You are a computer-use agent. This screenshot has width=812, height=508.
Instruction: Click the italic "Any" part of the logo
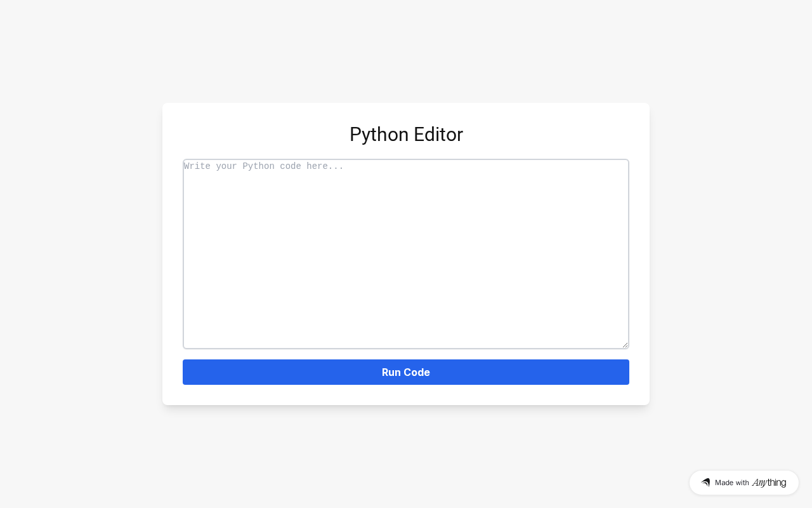point(759,483)
